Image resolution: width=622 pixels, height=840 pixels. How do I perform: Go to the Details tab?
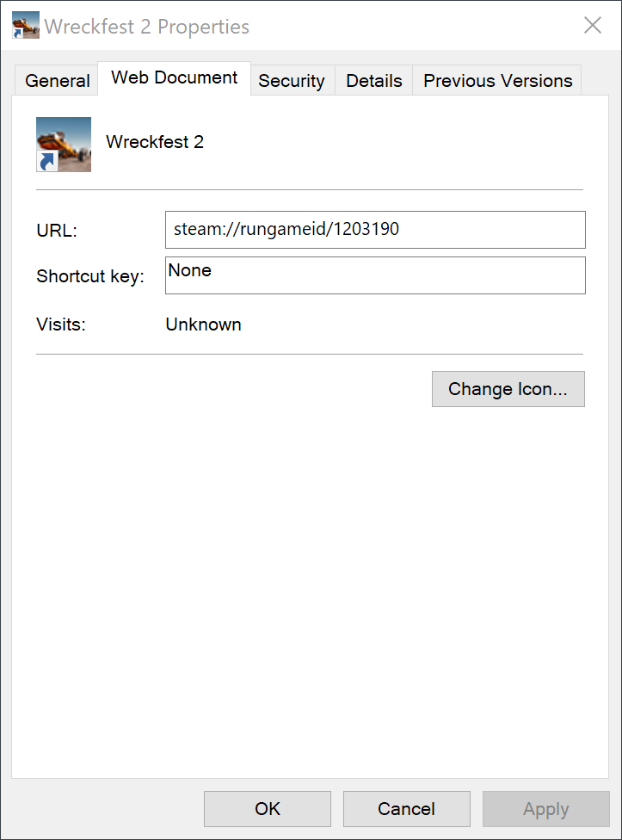pyautogui.click(x=374, y=81)
